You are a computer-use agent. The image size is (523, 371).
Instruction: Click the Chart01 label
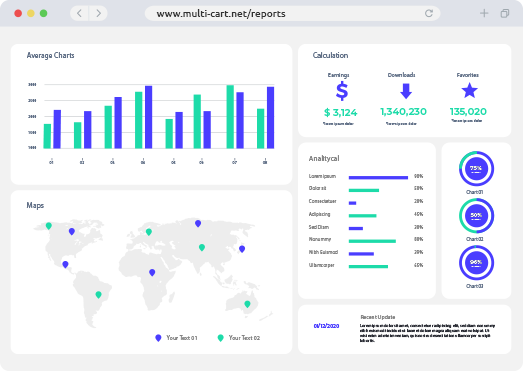[474, 192]
